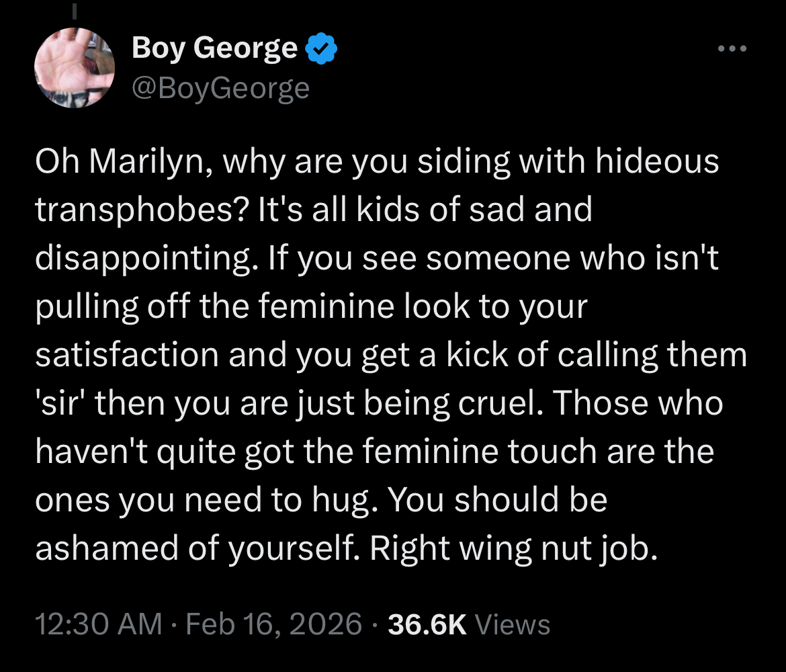The width and height of the screenshot is (786, 672).
Task: Open Boy George's profile avatar photo
Action: 75,69
